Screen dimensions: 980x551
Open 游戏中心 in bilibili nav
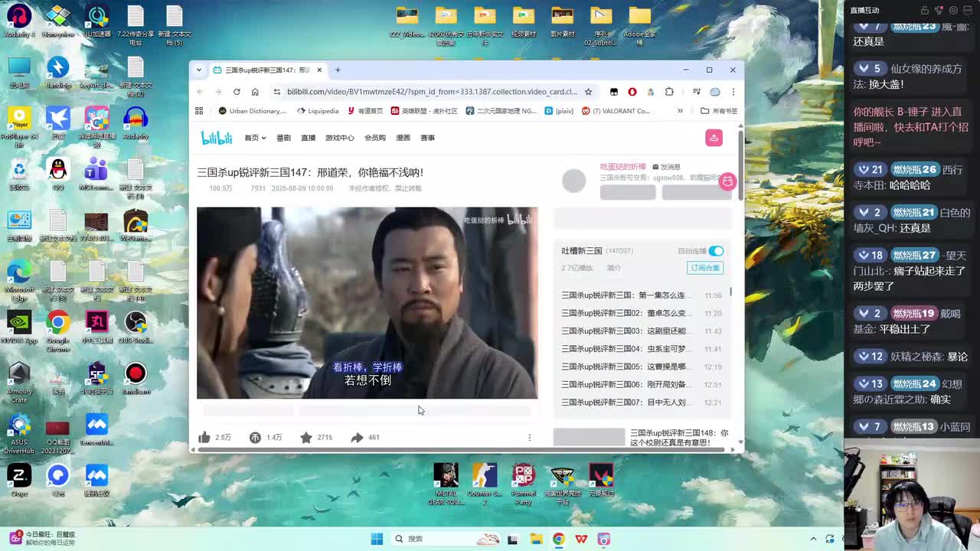tap(339, 138)
